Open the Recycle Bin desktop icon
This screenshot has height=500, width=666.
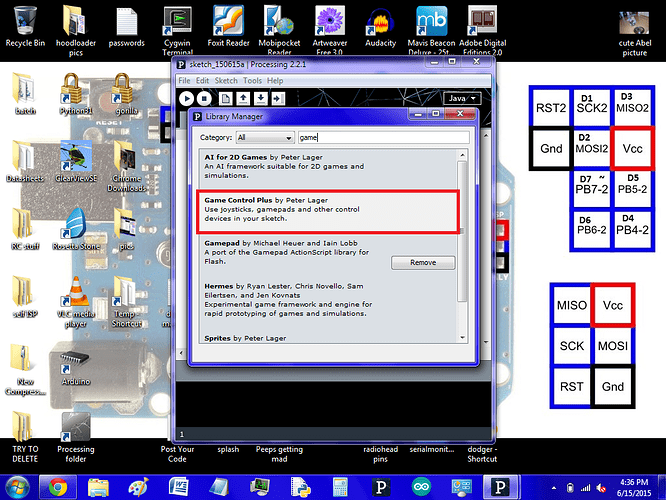(25, 26)
